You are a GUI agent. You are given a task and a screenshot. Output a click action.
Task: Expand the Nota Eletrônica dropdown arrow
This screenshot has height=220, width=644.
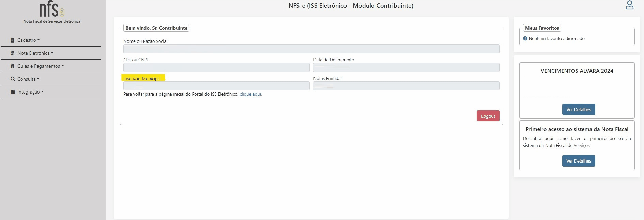coord(52,53)
